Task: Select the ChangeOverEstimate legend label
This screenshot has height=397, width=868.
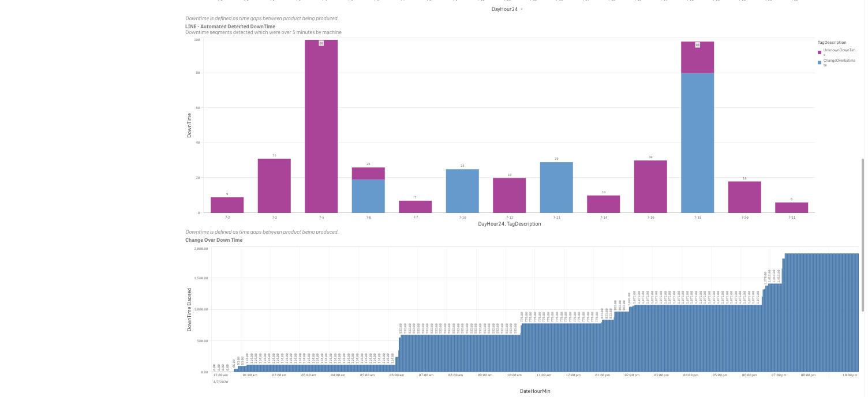Action: [839, 62]
